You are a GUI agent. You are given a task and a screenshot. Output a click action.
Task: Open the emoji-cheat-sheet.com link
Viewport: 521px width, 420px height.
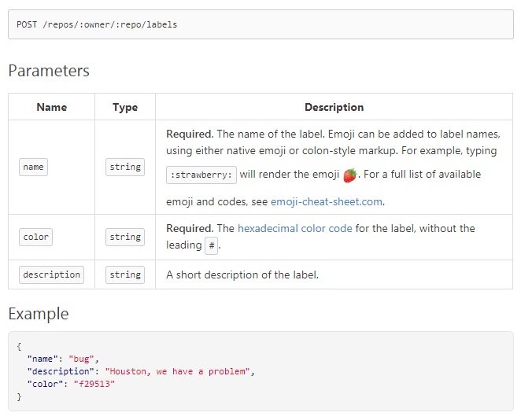(x=327, y=202)
